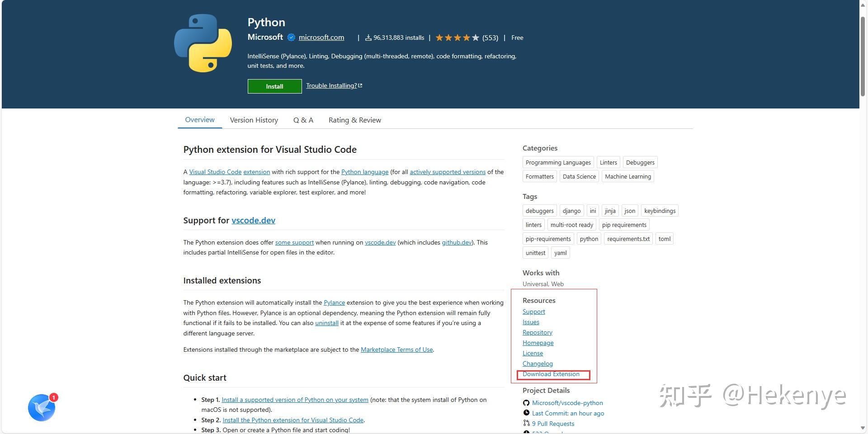Open Install the Python extension for Visual Studio Code link
868x434 pixels.
(x=293, y=420)
